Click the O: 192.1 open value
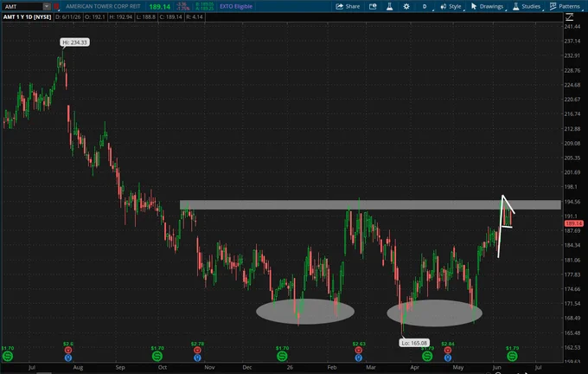588x374 pixels. (95, 17)
